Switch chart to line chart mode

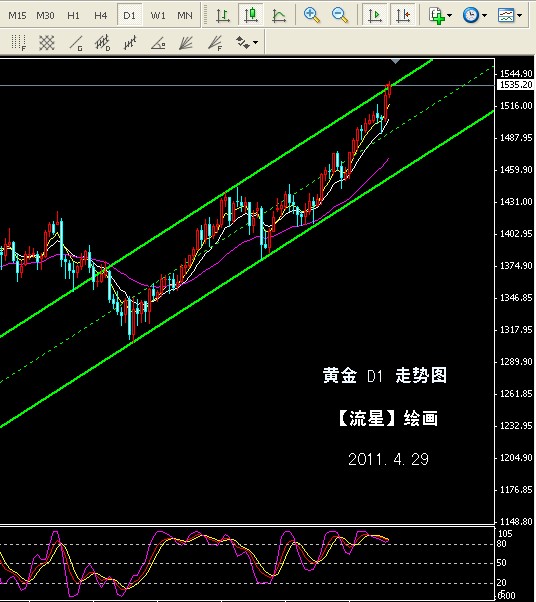pyautogui.click(x=279, y=15)
